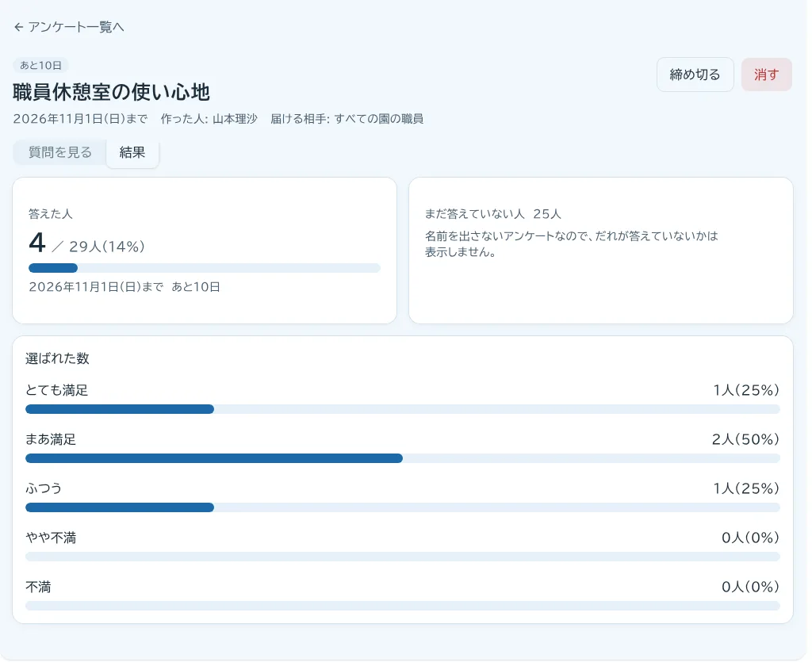Click the まあ満足 option label

(x=51, y=439)
